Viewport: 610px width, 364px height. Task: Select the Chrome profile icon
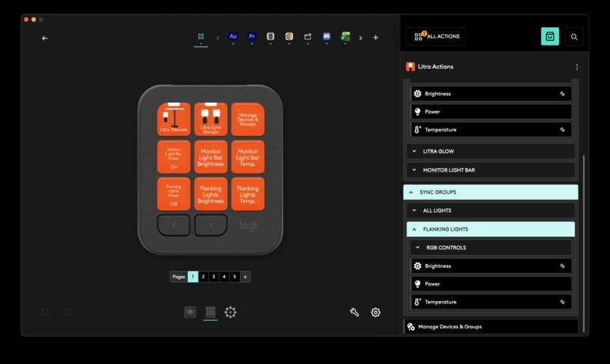pyautogui.click(x=289, y=36)
